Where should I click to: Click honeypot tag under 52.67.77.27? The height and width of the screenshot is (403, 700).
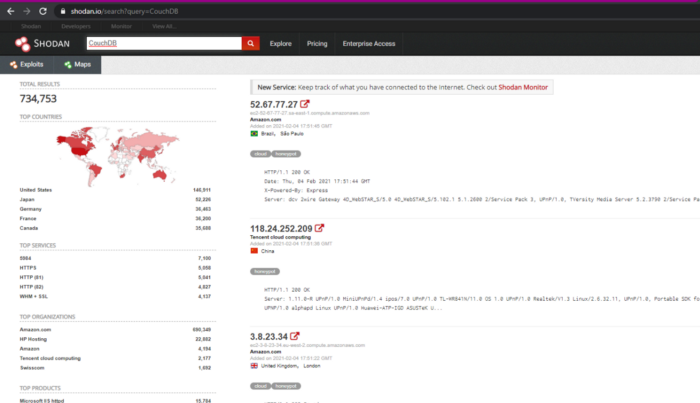pyautogui.click(x=286, y=154)
